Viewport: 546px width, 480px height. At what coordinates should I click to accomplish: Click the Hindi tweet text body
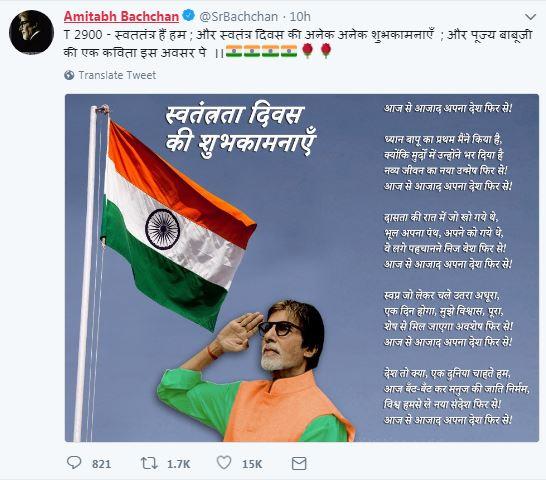pos(298,43)
